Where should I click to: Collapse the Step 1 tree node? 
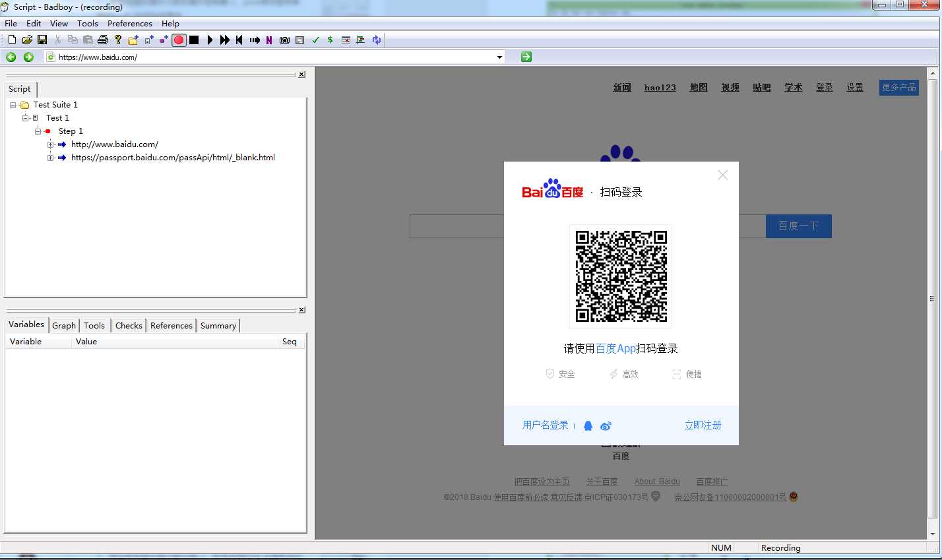coord(38,131)
